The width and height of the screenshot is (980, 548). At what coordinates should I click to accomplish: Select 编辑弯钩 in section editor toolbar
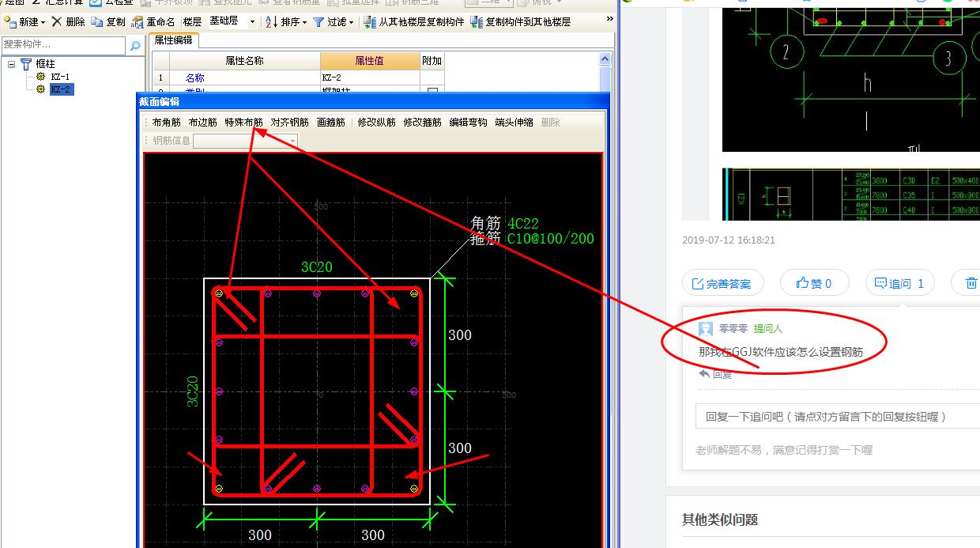coord(468,123)
